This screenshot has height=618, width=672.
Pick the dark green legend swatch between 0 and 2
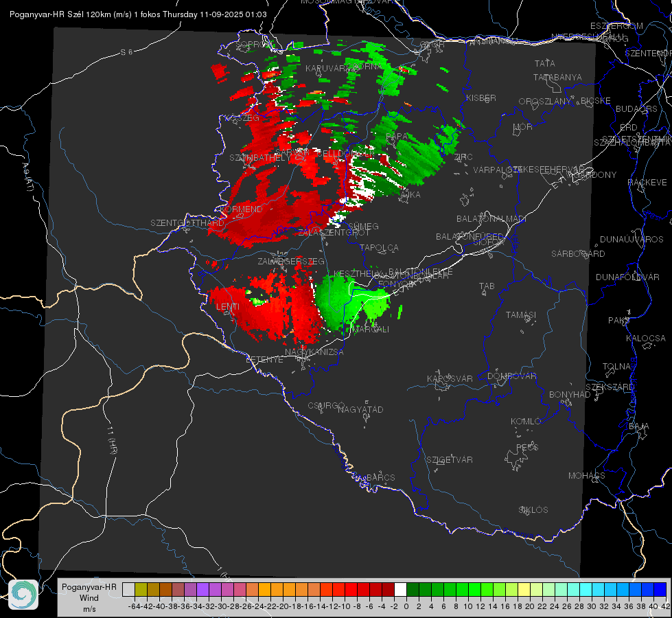[x=413, y=589]
